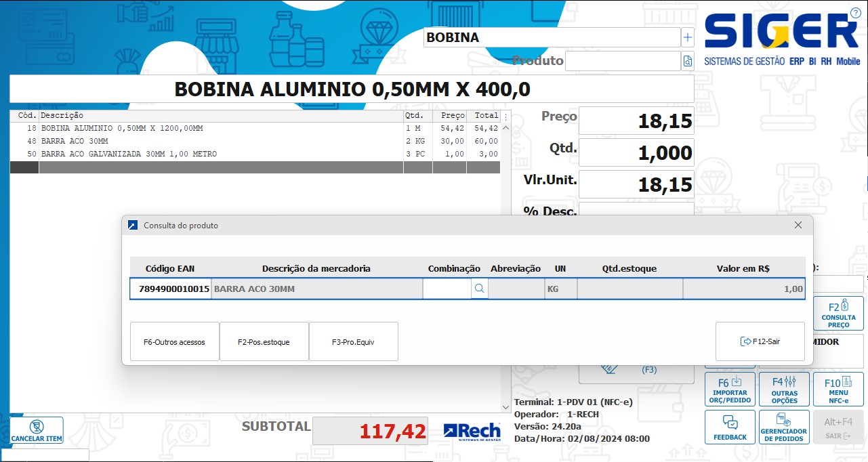Click the Cód. column header
This screenshot has width=868, height=462.
24,116
